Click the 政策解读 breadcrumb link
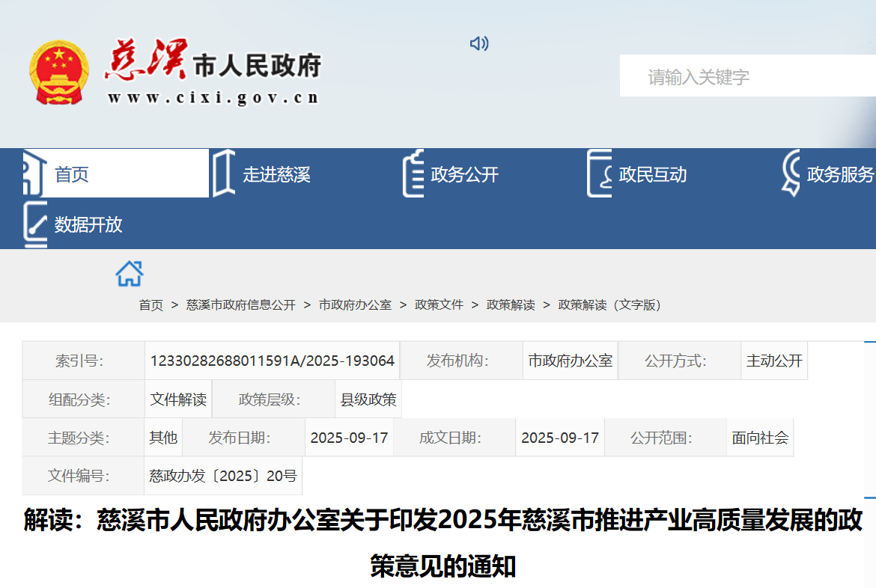 click(x=511, y=305)
